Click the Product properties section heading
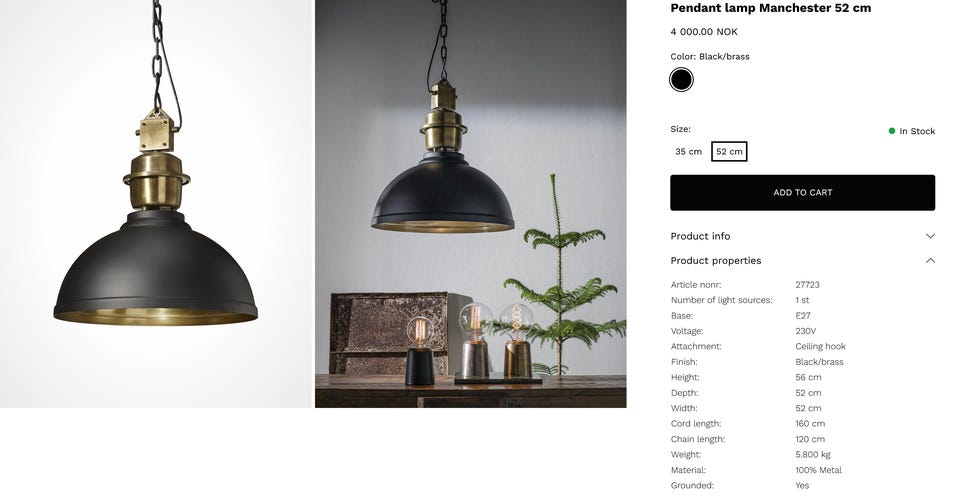 pyautogui.click(x=716, y=260)
